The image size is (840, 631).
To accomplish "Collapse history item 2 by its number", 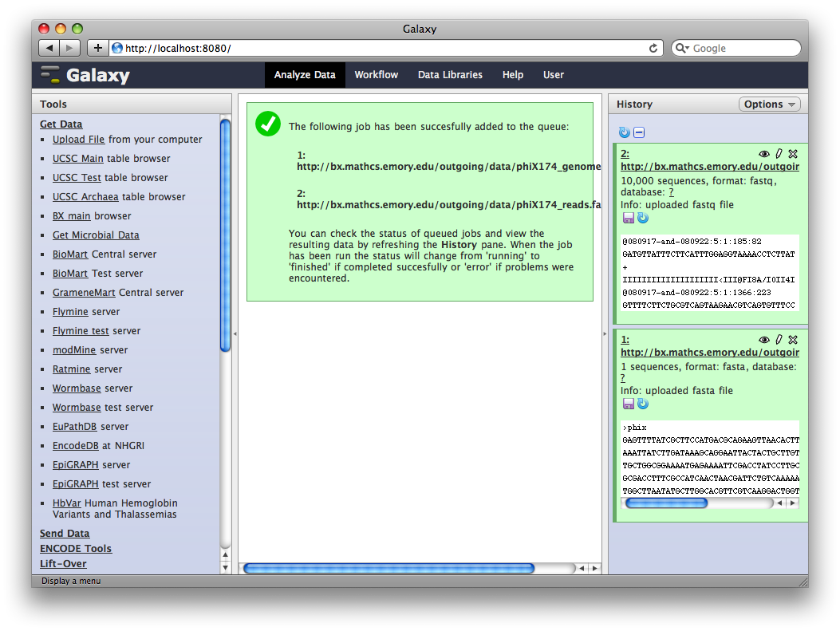I will coord(625,154).
